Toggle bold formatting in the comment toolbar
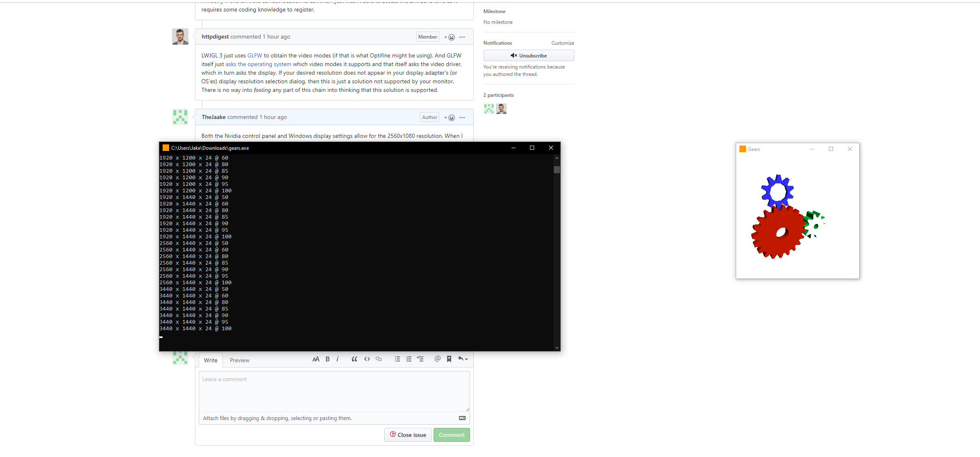Viewport: 980px width, 457px height. pyautogui.click(x=327, y=359)
